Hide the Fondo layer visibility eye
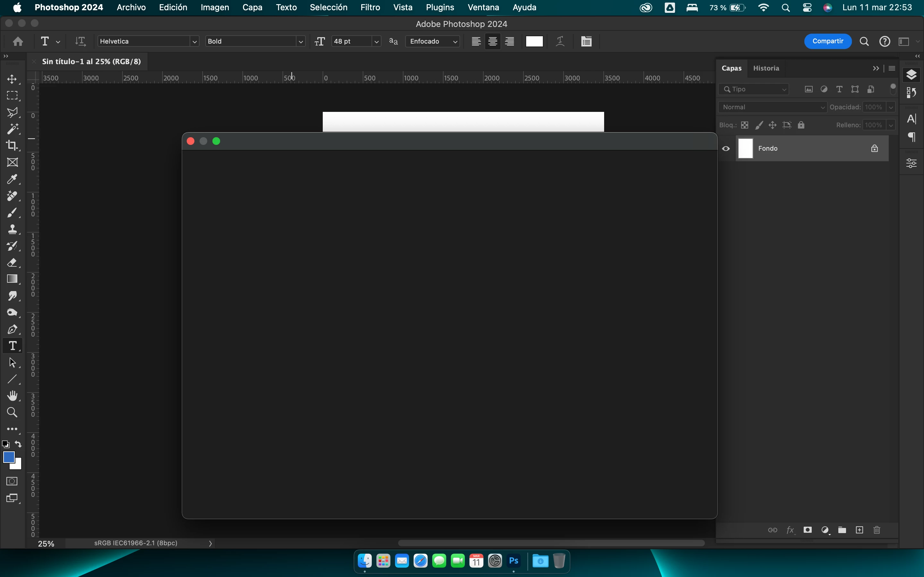Viewport: 924px width, 577px height. (726, 148)
